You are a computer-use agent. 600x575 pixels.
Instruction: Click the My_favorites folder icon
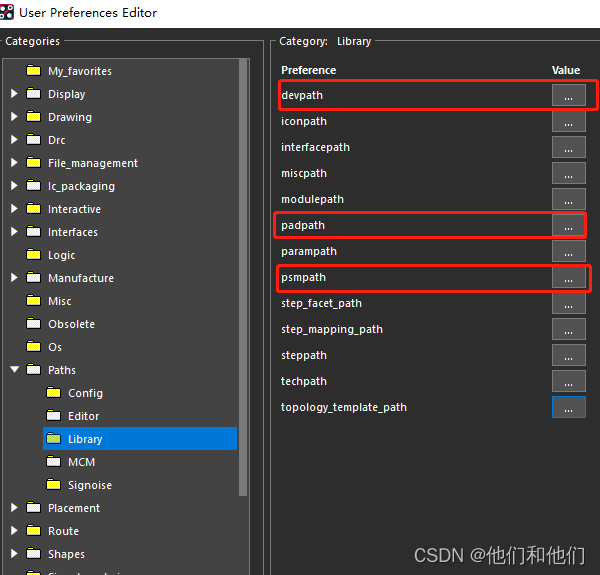34,71
